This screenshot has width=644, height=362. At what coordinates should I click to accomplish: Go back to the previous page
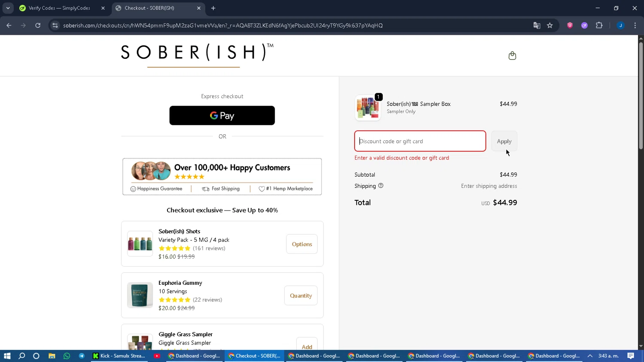(9, 25)
